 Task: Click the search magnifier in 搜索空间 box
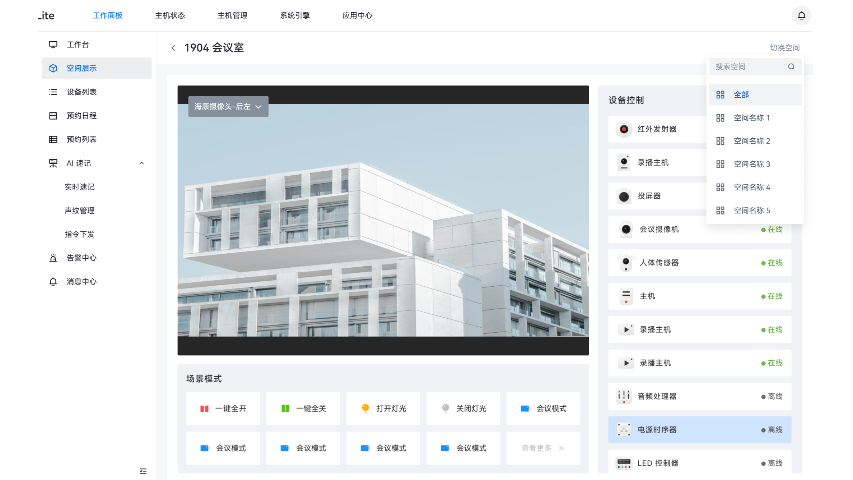coord(791,66)
